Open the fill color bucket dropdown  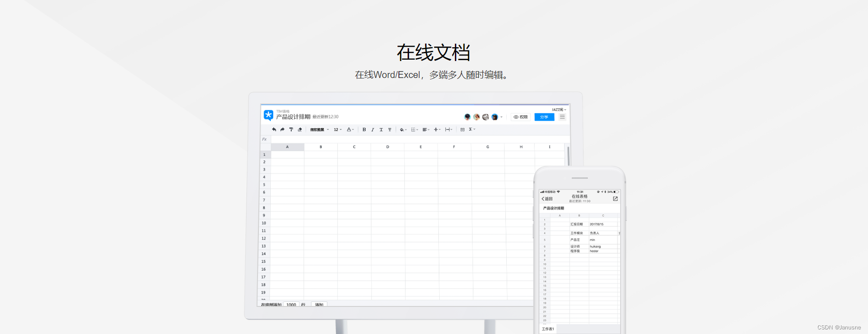coord(403,129)
